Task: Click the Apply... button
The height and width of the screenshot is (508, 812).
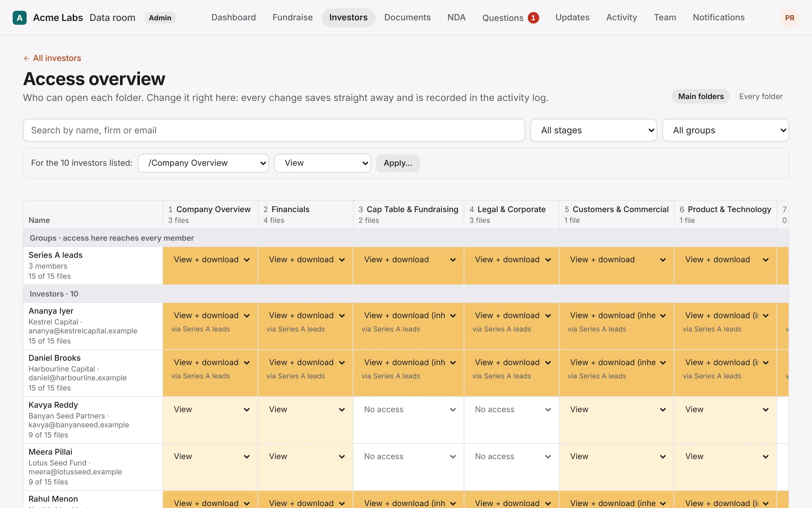Action: (398, 163)
